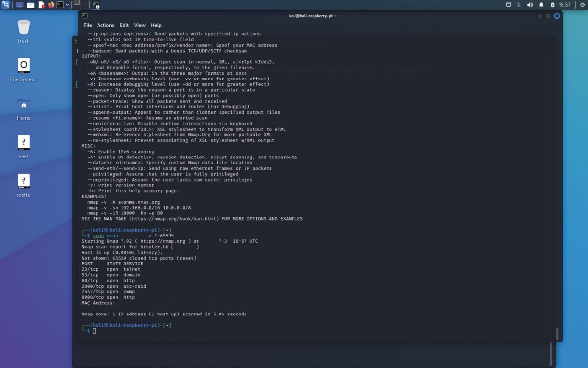The image size is (588, 368).
Task: Open the Actions menu in terminal
Action: [x=105, y=25]
